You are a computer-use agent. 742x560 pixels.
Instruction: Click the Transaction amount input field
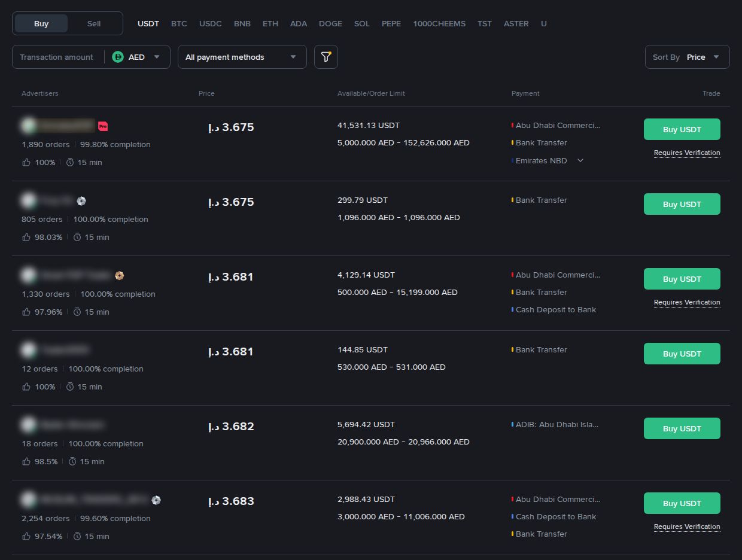(x=57, y=57)
